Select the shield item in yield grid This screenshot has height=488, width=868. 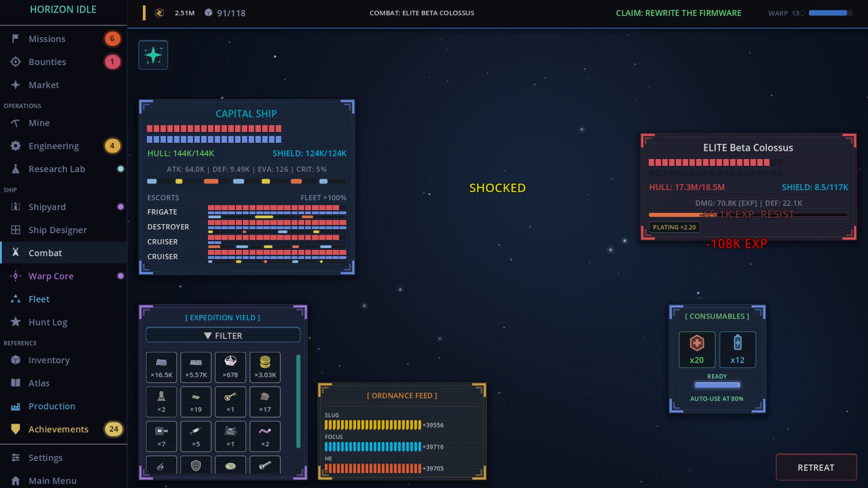pos(196,465)
